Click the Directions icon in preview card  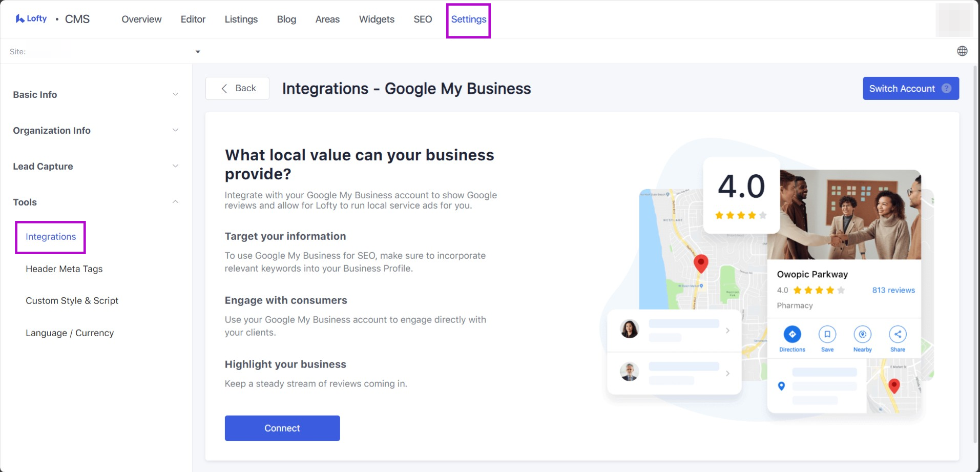792,335
